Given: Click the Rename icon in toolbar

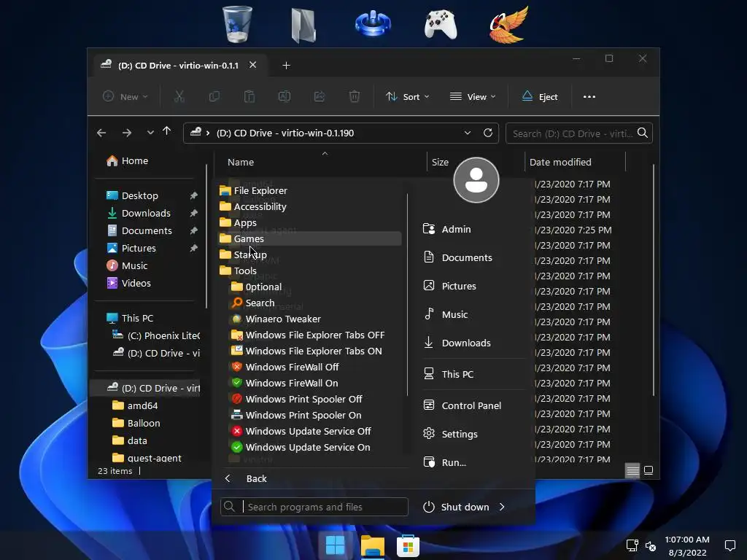Looking at the screenshot, I should click(x=285, y=97).
